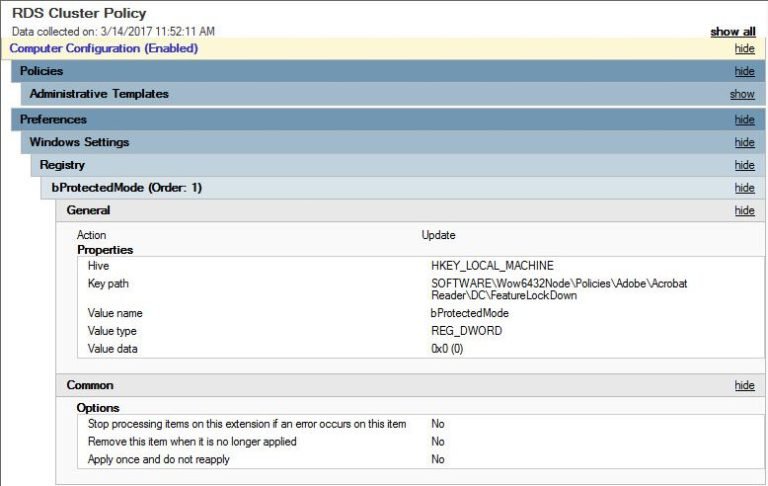Hide the Common section via its link
Image resolution: width=768 pixels, height=486 pixels.
coord(744,386)
